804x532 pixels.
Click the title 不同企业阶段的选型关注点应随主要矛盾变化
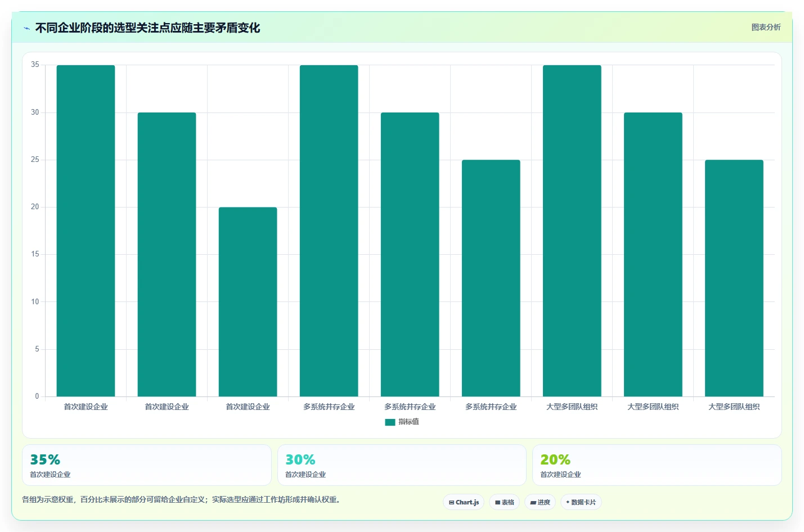[x=147, y=28]
